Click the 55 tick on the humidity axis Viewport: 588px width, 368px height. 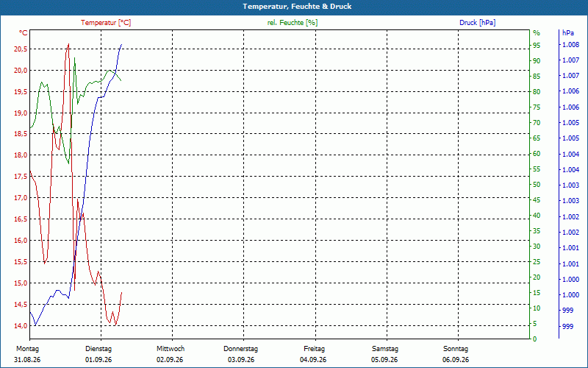537,169
